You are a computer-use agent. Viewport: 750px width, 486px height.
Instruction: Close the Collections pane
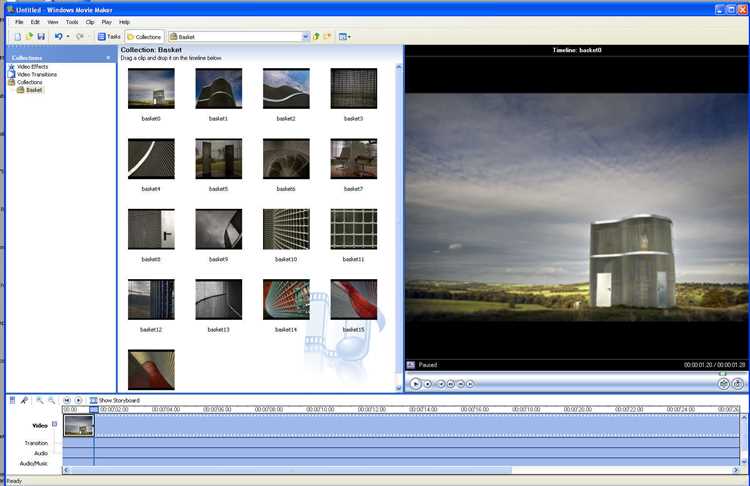[108, 58]
